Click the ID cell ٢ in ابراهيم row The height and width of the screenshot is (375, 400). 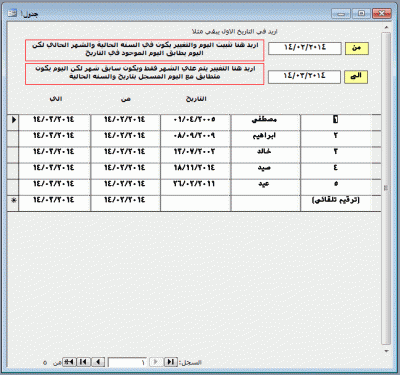point(336,138)
